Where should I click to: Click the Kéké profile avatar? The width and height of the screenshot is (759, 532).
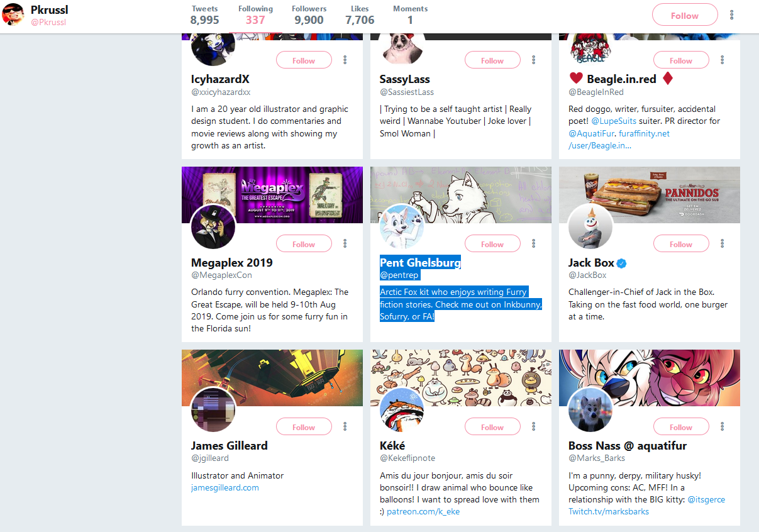point(402,409)
